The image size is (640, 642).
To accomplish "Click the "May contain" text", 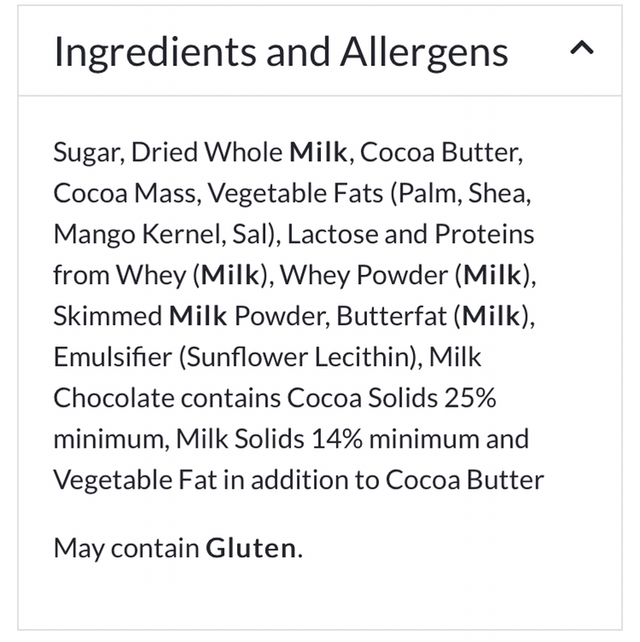I will pos(126,548).
